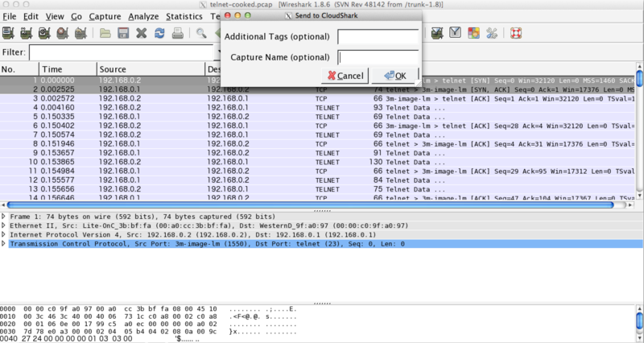Click packet list vertical scrollbar

[639, 79]
